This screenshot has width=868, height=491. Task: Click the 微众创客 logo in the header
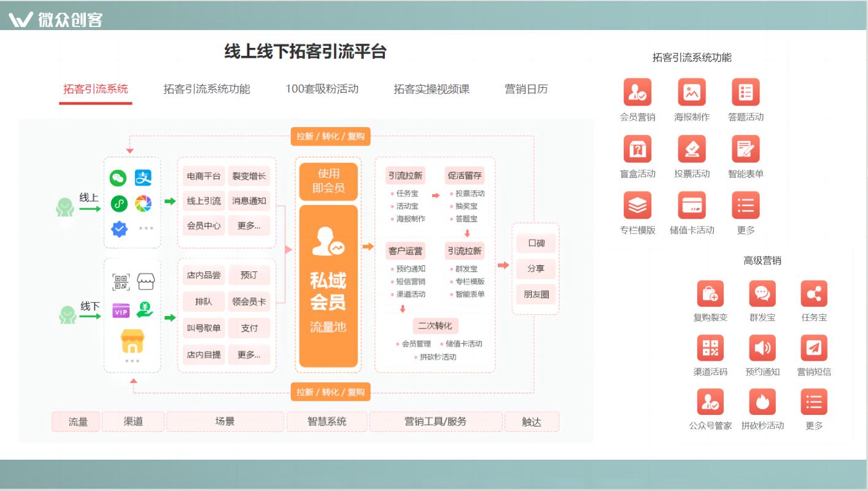56,19
